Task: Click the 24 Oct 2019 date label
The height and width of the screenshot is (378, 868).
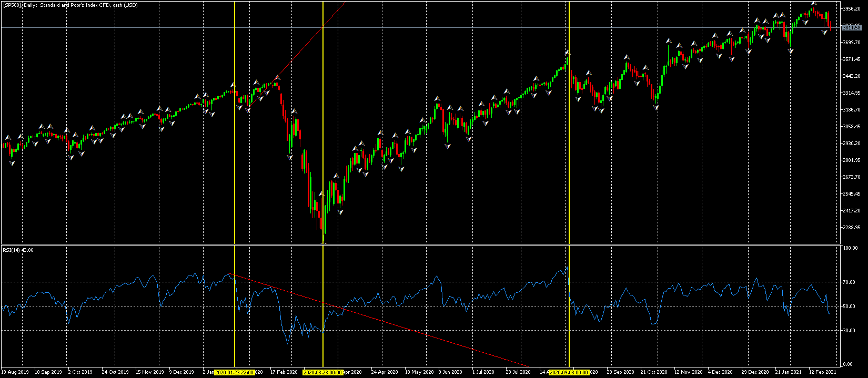Action: coord(115,372)
